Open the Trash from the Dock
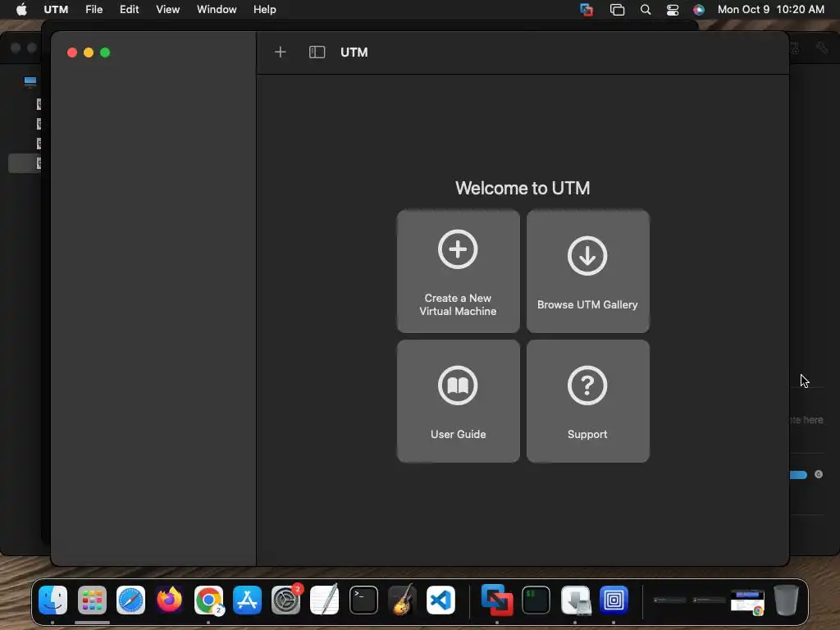This screenshot has height=630, width=840. tap(786, 600)
